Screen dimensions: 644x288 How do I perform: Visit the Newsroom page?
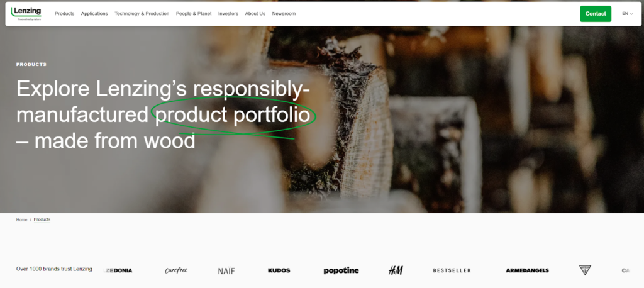pos(284,14)
